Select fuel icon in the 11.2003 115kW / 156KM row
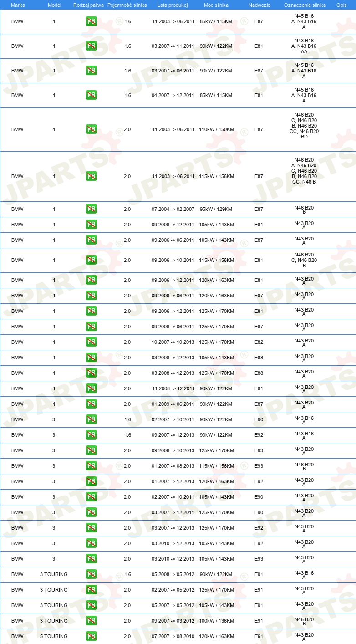The height and width of the screenshot is (644, 356). tap(91, 176)
